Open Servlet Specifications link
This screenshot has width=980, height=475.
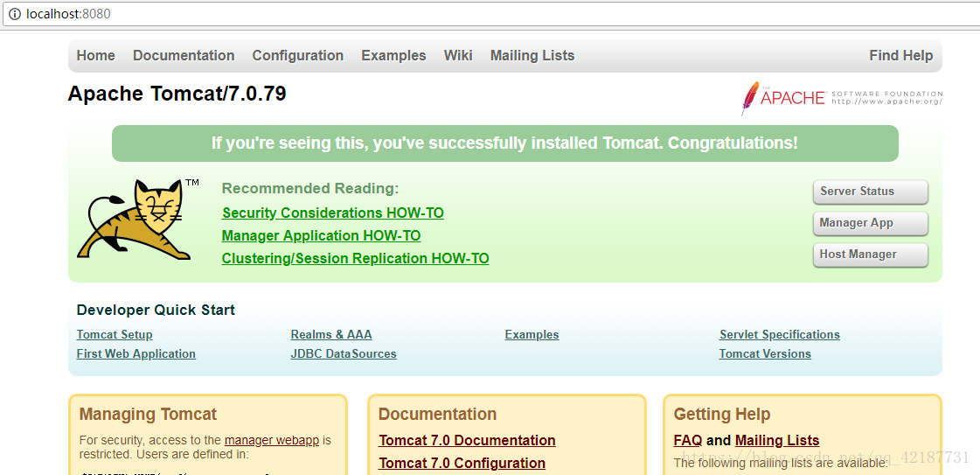coord(780,334)
